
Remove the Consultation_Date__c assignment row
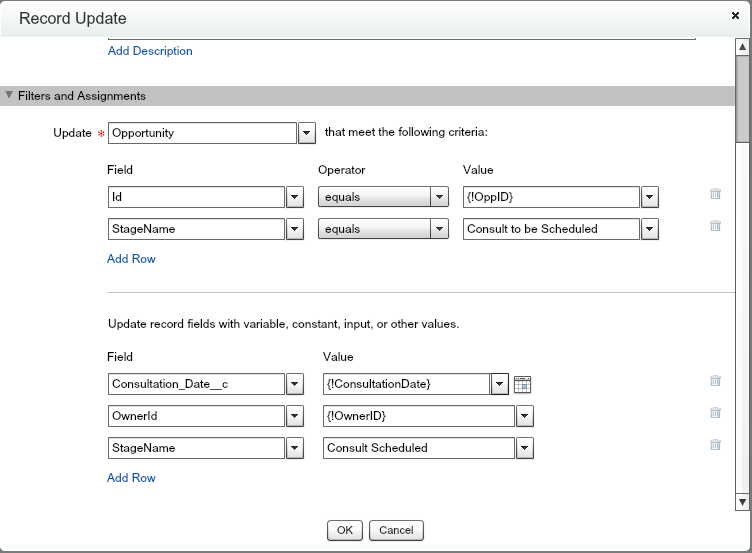[715, 382]
